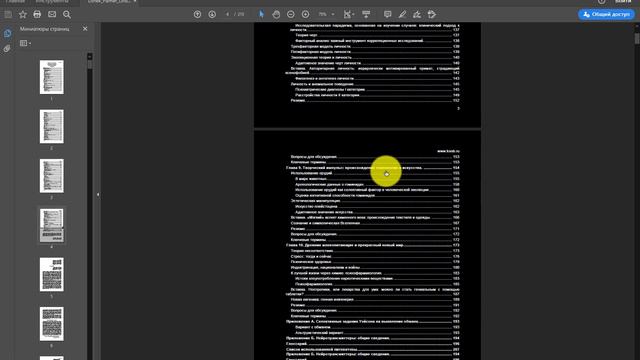
Task: Click the current page number field
Action: coord(227,14)
